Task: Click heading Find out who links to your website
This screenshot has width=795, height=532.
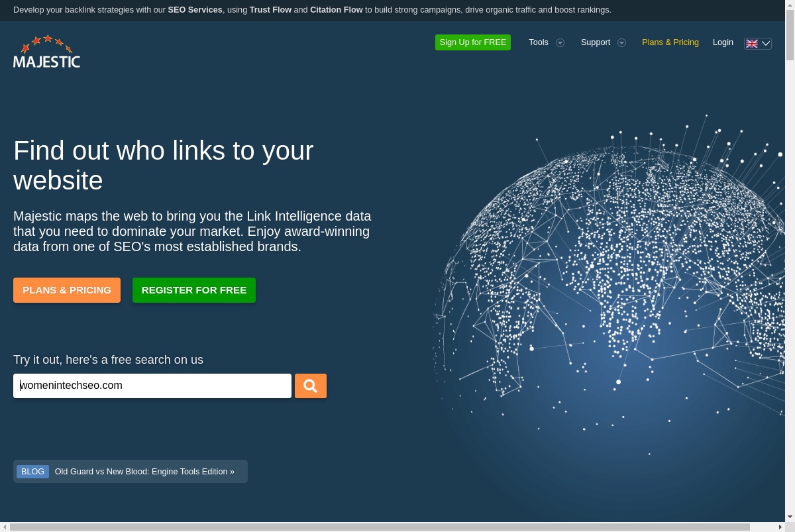Action: (164, 166)
